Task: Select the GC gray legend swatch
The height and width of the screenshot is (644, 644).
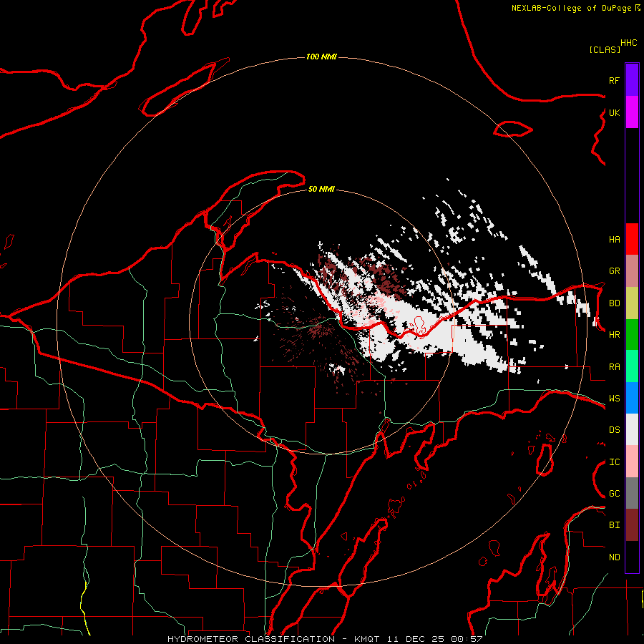Action: click(x=632, y=493)
